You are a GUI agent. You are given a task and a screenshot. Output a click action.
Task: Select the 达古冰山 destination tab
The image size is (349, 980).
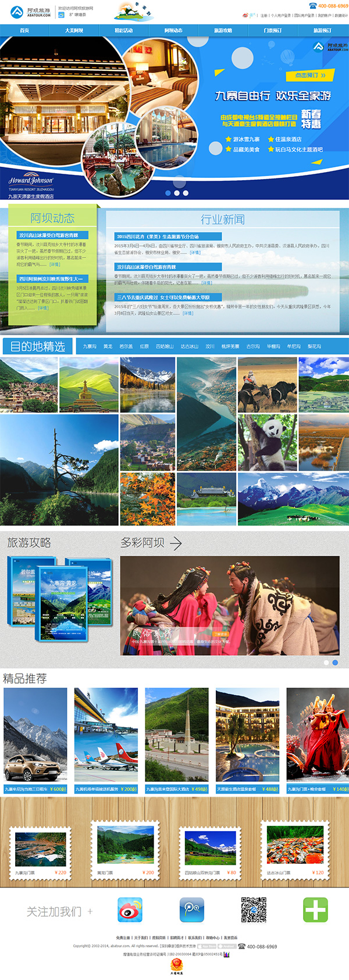click(190, 346)
